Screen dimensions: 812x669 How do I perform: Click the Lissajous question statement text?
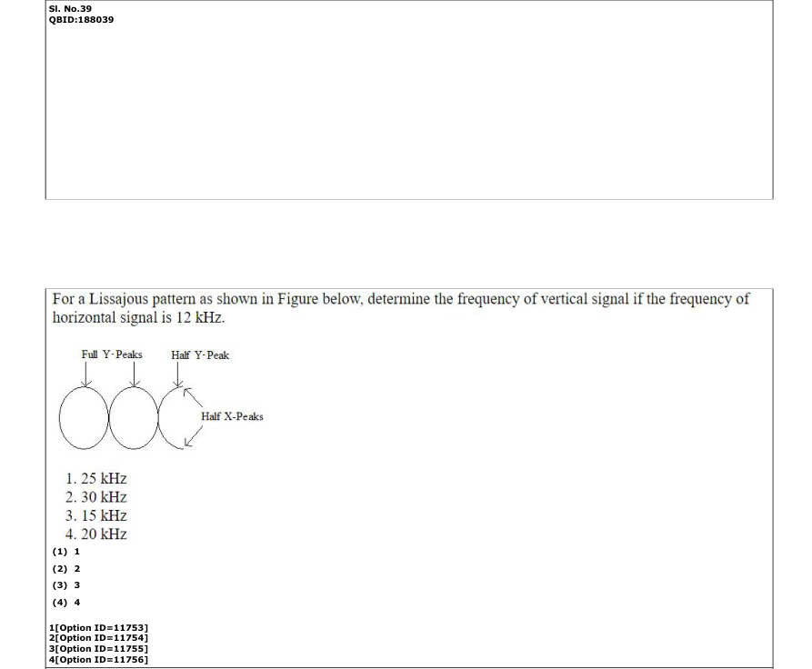click(x=401, y=308)
